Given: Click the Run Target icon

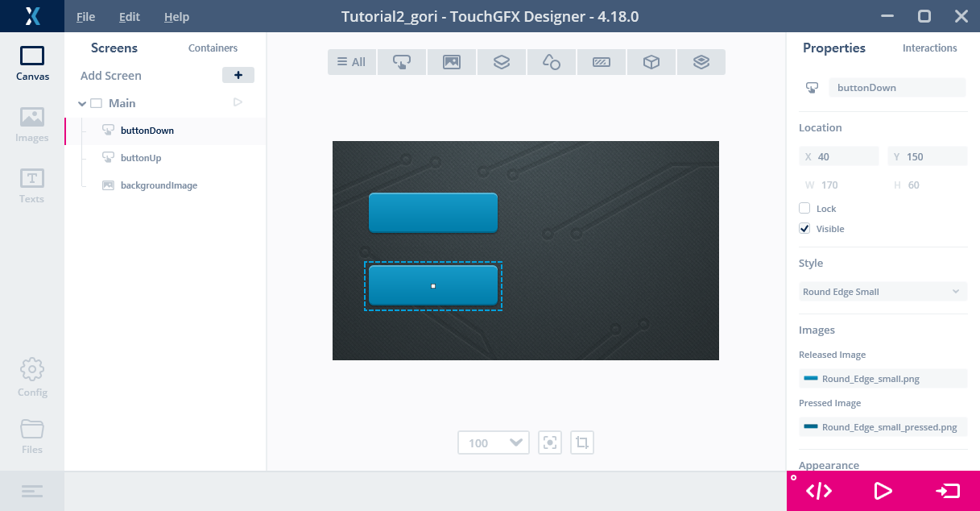Looking at the screenshot, I should [948, 491].
